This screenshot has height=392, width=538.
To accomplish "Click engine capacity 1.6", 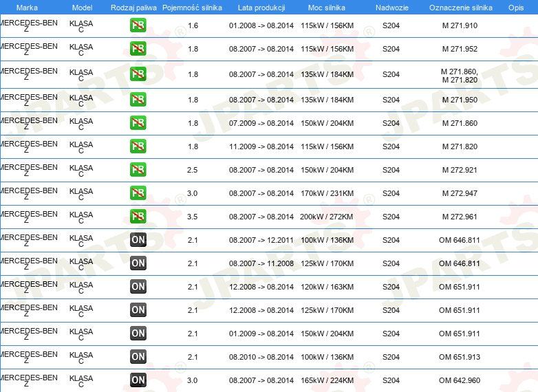I will (x=193, y=25).
